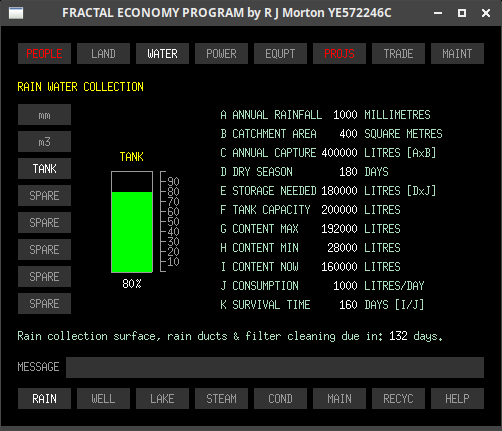Close the Fractal Economy window
This screenshot has height=431, width=502.
coord(486,13)
